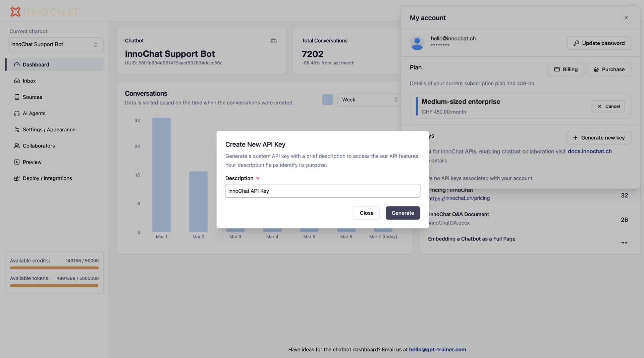Screen dimensions: 644x358
Task: Click the chatbot robot icon in Chatbot card
Action: pyautogui.click(x=274, y=41)
